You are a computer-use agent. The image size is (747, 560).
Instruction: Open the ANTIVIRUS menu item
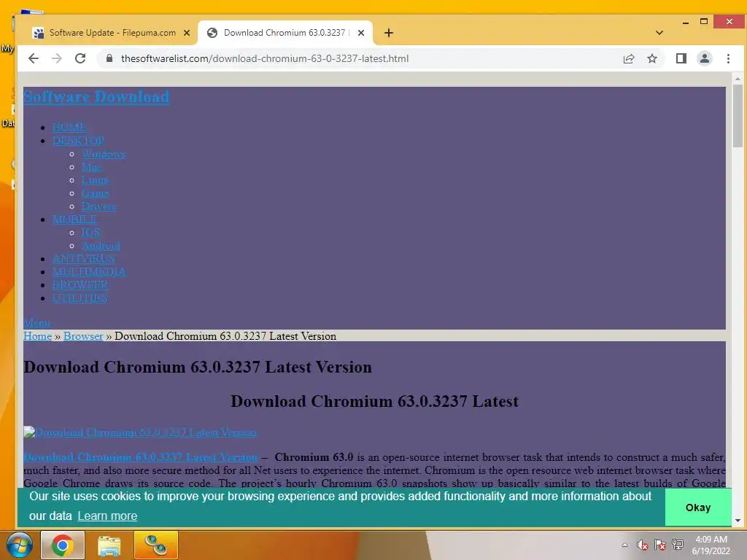[x=83, y=259]
